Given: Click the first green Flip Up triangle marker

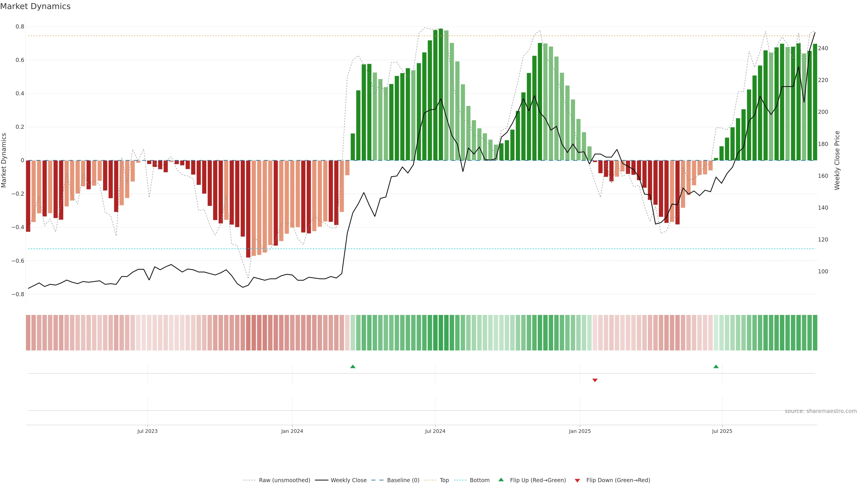Looking at the screenshot, I should click(x=353, y=366).
